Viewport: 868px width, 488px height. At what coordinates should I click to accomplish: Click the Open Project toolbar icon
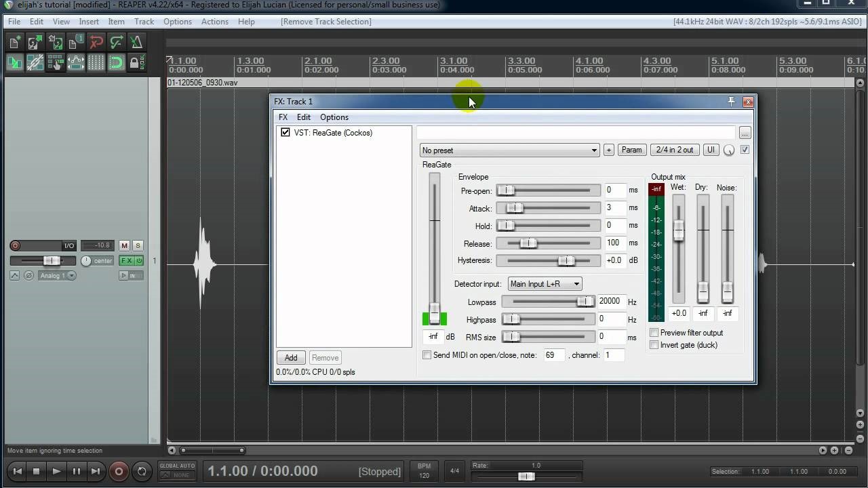tap(35, 42)
